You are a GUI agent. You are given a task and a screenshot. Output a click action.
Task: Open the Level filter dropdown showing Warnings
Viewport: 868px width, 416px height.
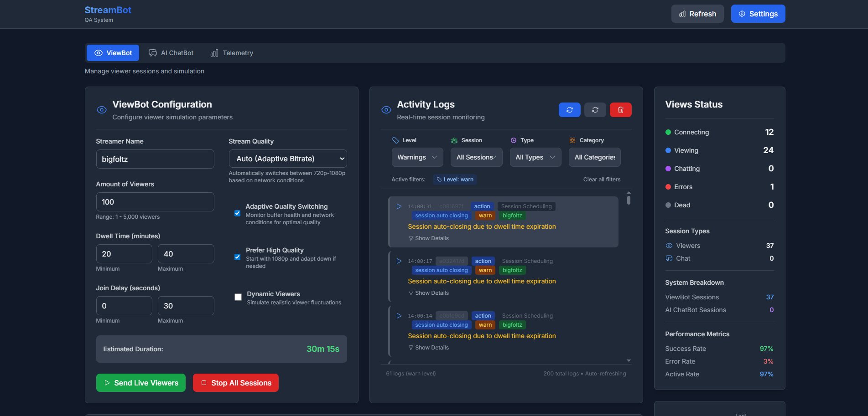(x=417, y=157)
